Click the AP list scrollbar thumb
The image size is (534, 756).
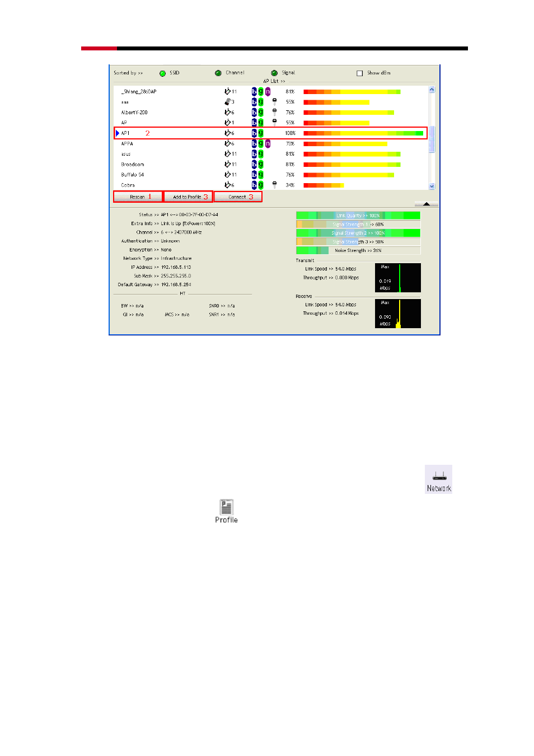click(x=432, y=139)
